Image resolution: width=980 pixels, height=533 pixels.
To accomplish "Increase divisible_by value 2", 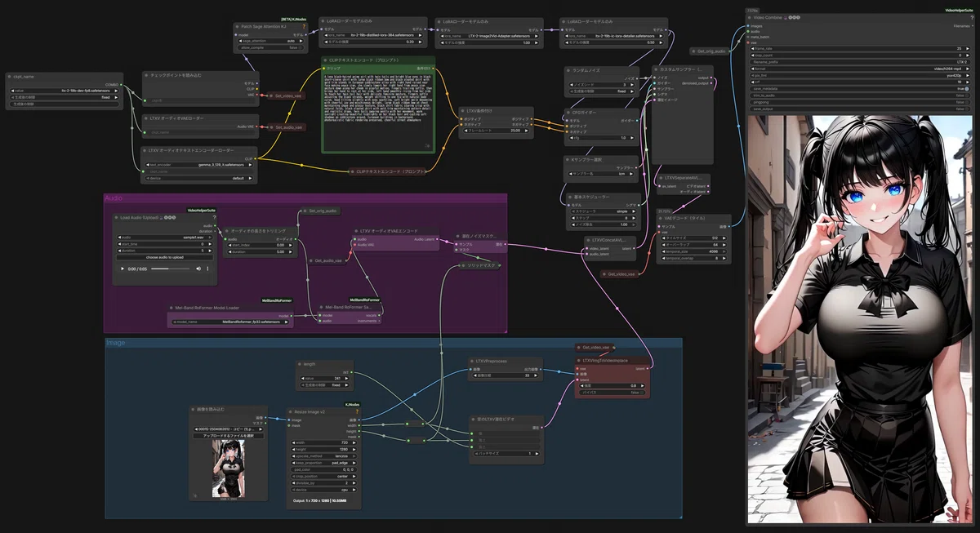I will click(x=354, y=483).
